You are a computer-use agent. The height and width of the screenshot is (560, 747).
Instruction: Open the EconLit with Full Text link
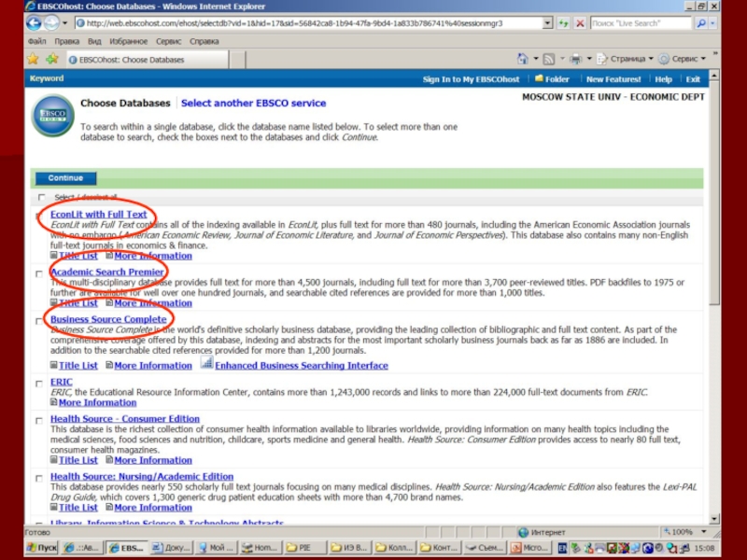pos(98,215)
